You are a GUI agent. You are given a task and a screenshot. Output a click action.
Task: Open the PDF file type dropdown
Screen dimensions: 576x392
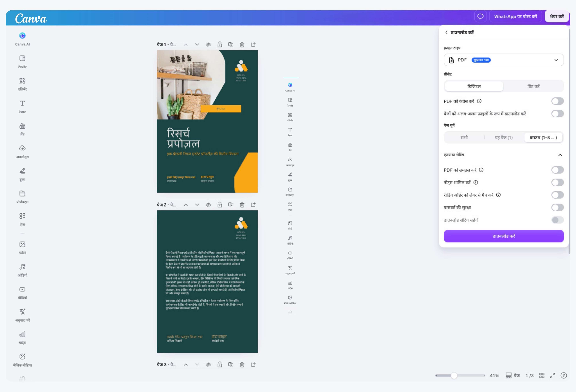(x=504, y=60)
